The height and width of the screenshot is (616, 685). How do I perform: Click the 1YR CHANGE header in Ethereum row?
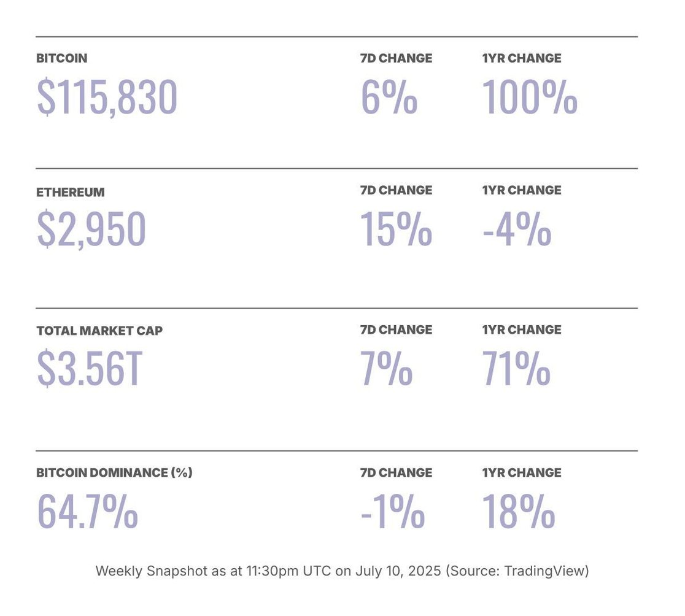pyautogui.click(x=522, y=190)
